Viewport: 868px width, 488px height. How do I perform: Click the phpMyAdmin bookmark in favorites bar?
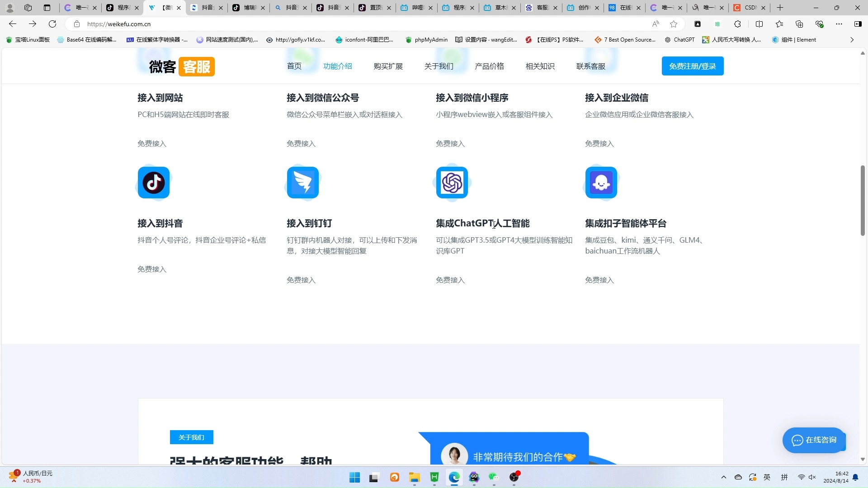pyautogui.click(x=426, y=39)
